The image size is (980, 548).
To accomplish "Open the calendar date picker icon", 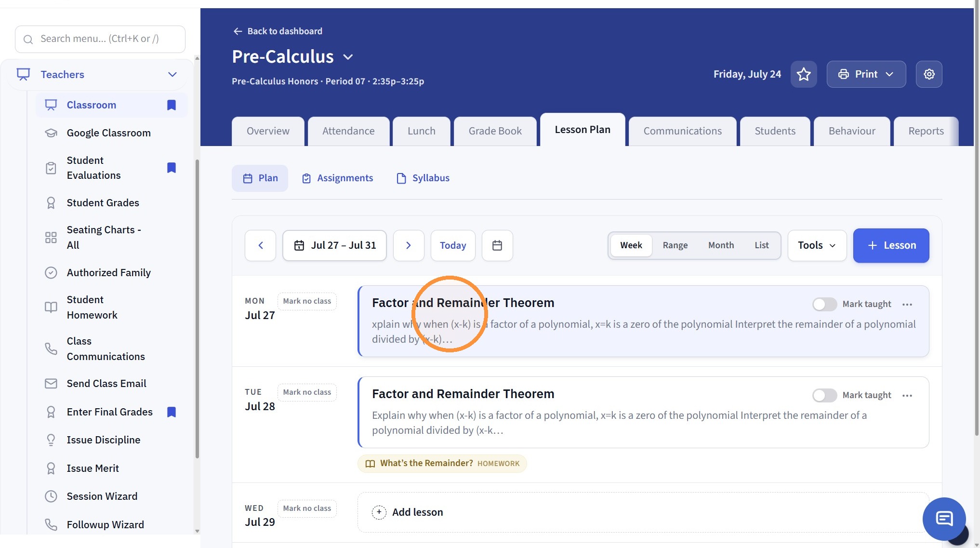I will (x=497, y=246).
